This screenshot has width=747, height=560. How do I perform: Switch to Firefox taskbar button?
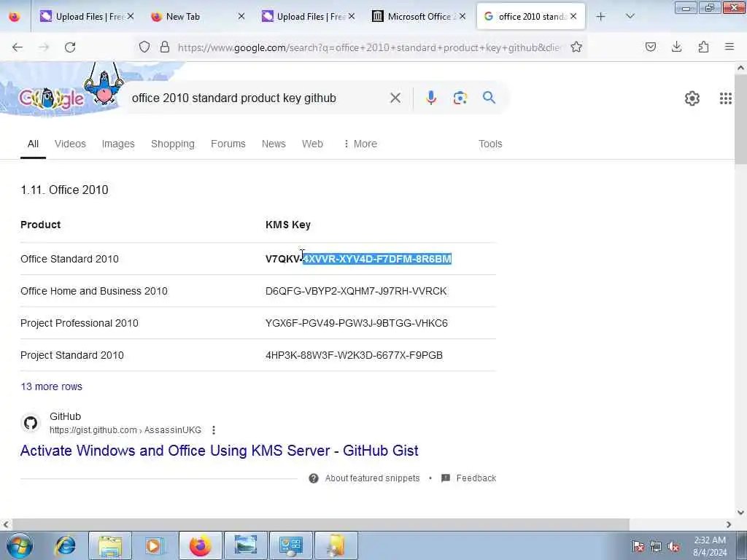pyautogui.click(x=200, y=545)
